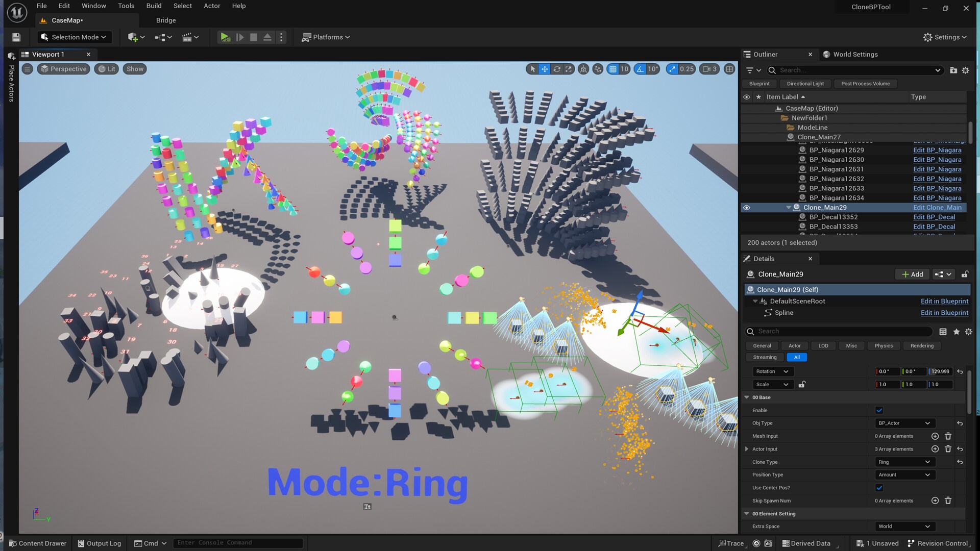The image size is (980, 551).
Task: Open the Clone Type Ring dropdown
Action: point(904,462)
